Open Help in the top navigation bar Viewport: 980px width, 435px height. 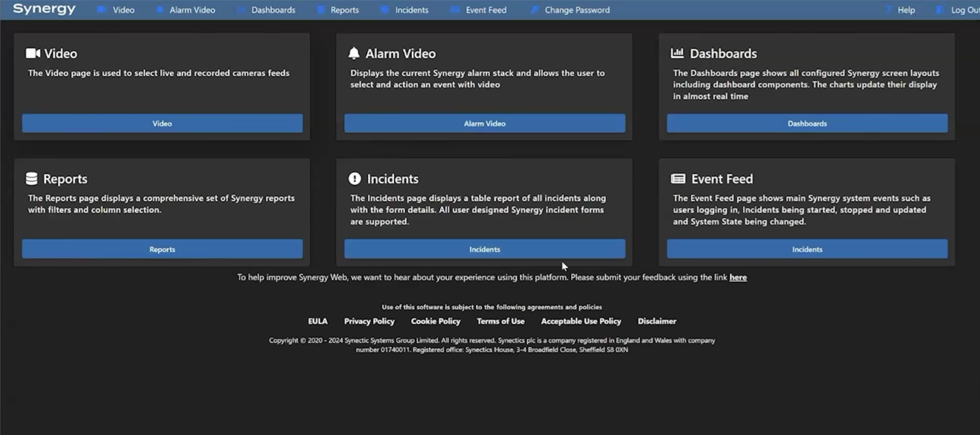click(900, 10)
